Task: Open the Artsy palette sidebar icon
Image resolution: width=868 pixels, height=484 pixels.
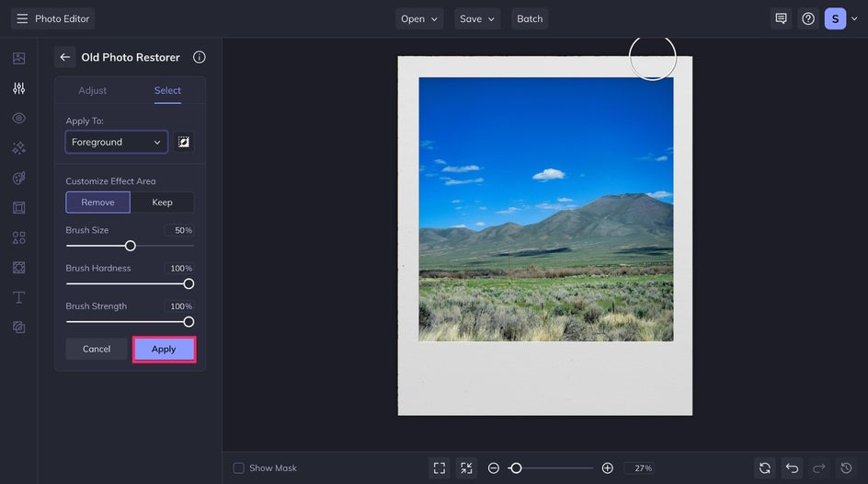Action: [18, 178]
